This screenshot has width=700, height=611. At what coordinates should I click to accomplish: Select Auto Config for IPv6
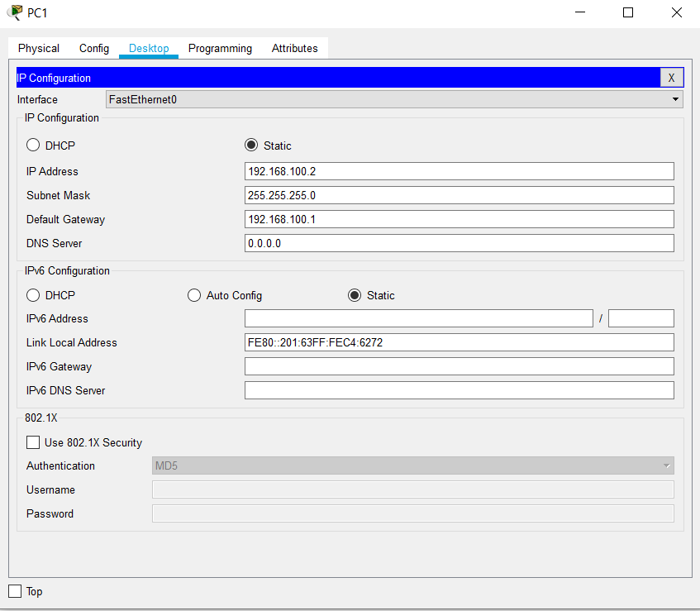point(193,295)
